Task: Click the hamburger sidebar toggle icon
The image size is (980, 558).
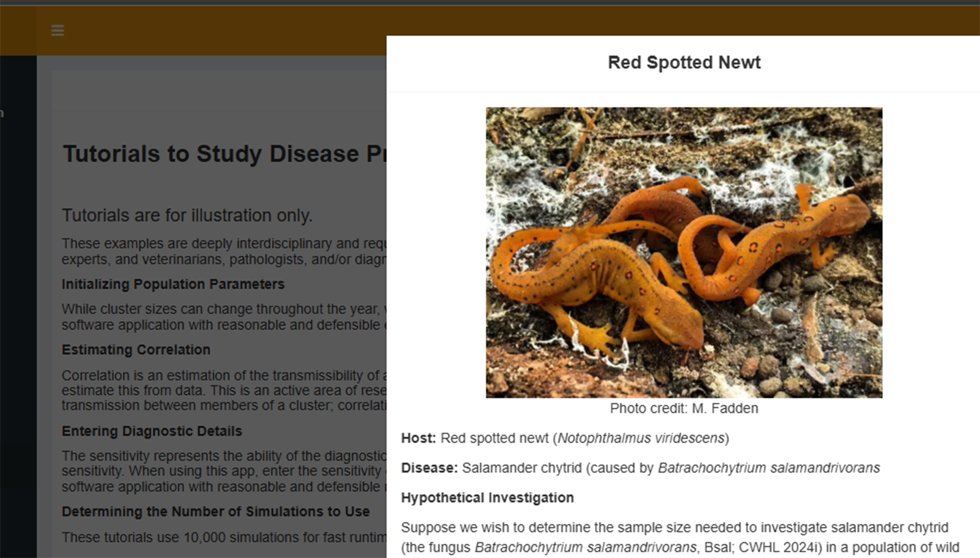Action: pos(58,30)
